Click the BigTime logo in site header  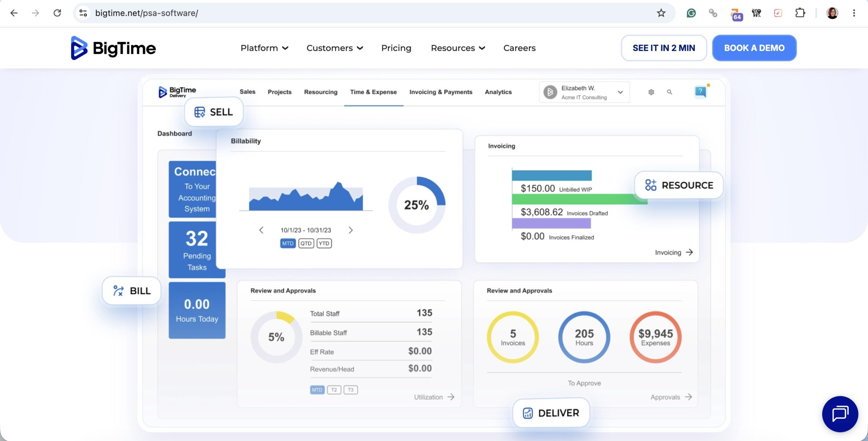pyautogui.click(x=113, y=48)
